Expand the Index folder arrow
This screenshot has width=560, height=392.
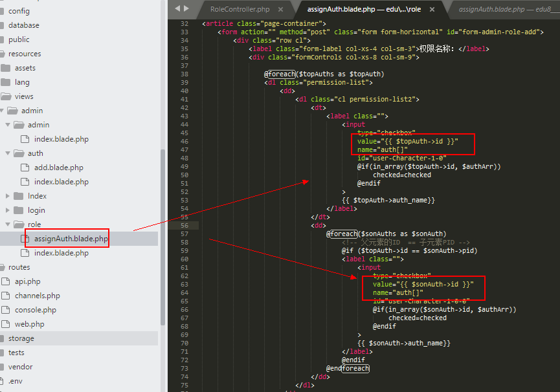pos(8,196)
